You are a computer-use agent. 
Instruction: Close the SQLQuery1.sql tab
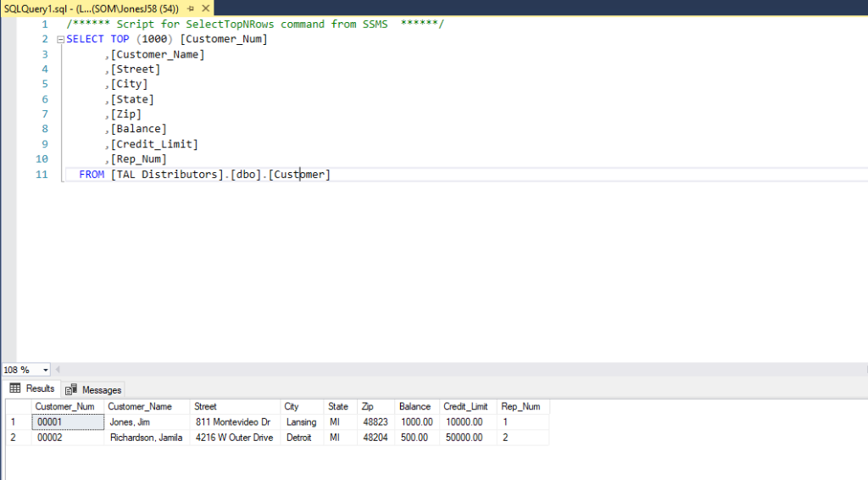pos(206,8)
